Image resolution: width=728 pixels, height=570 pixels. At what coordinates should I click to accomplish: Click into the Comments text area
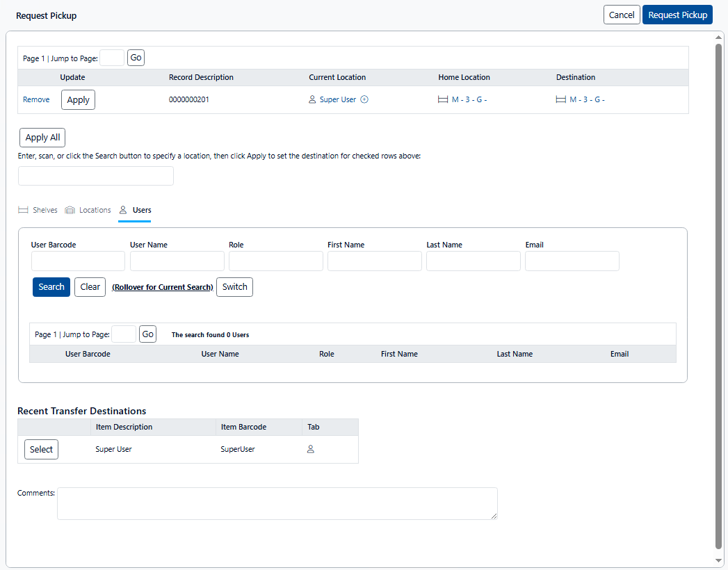pos(277,503)
